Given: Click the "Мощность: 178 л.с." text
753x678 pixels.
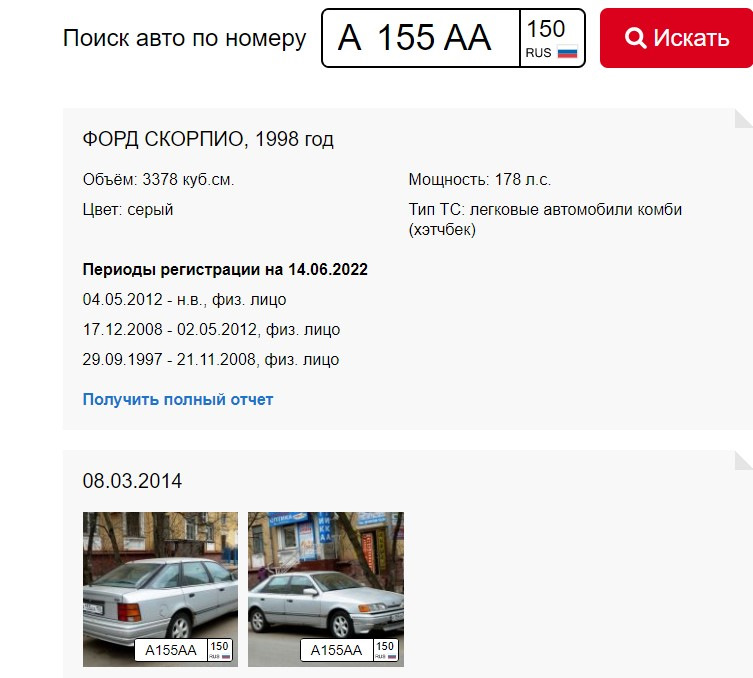Looking at the screenshot, I should click(x=480, y=180).
